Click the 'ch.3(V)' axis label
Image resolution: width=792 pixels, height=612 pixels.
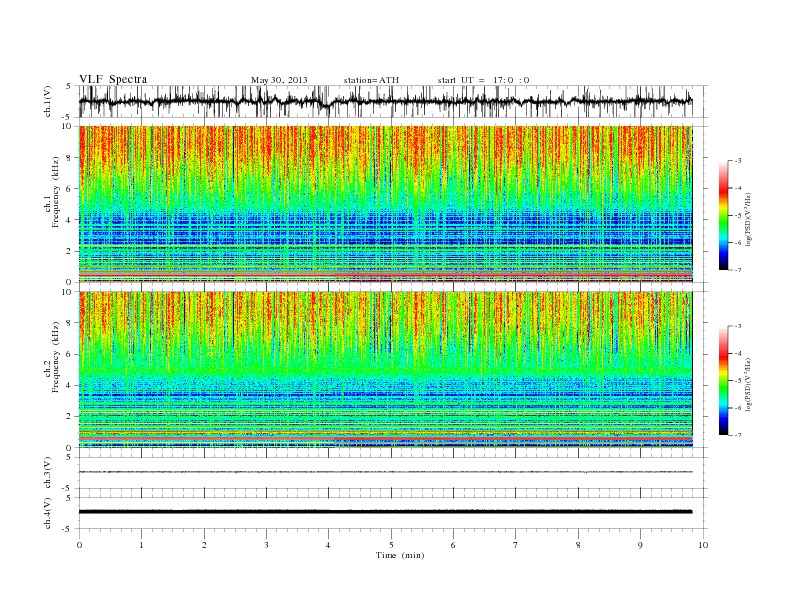tap(48, 473)
